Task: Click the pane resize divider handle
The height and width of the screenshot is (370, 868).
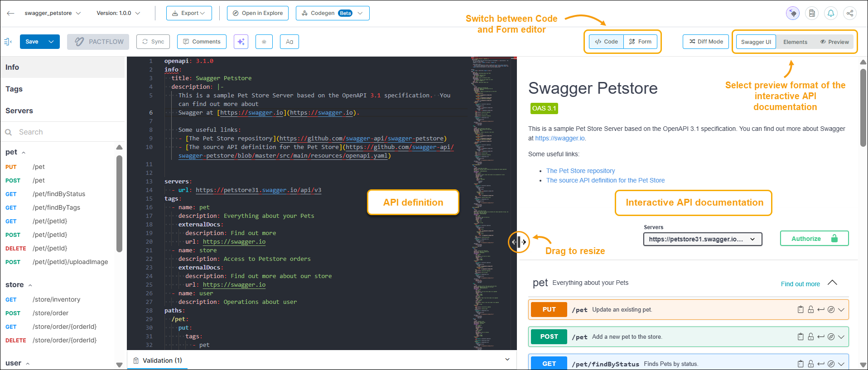Action: pos(518,242)
